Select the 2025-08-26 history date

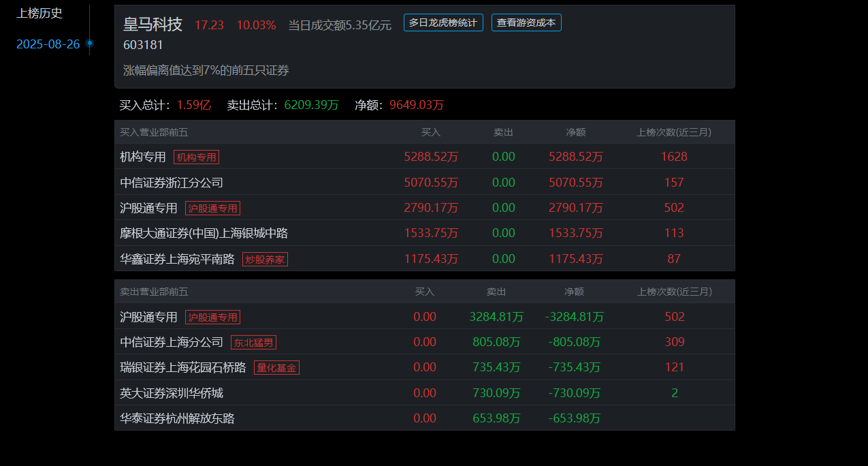point(48,44)
